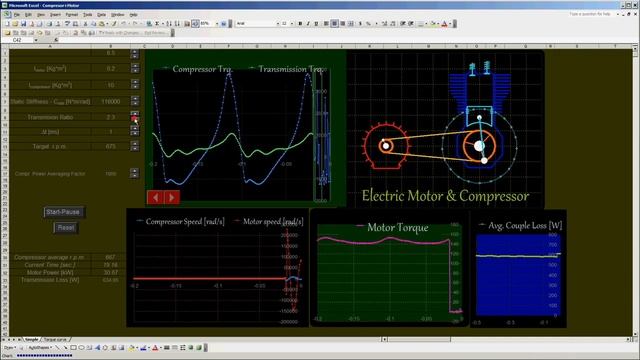Open the Format menu
640x360 pixels.
pyautogui.click(x=71, y=15)
